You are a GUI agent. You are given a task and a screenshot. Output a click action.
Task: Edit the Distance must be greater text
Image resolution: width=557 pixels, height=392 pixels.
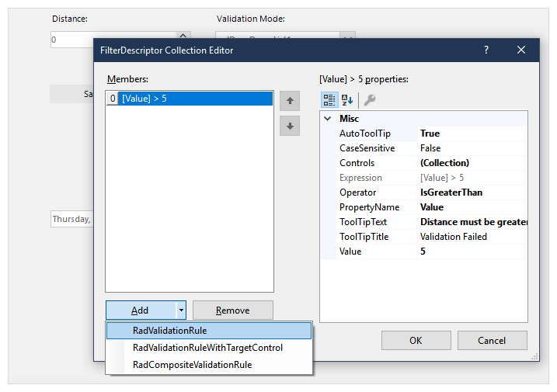(472, 222)
